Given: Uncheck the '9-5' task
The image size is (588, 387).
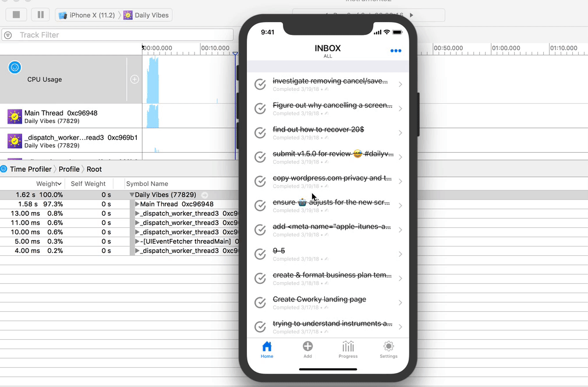Looking at the screenshot, I should [260, 254].
